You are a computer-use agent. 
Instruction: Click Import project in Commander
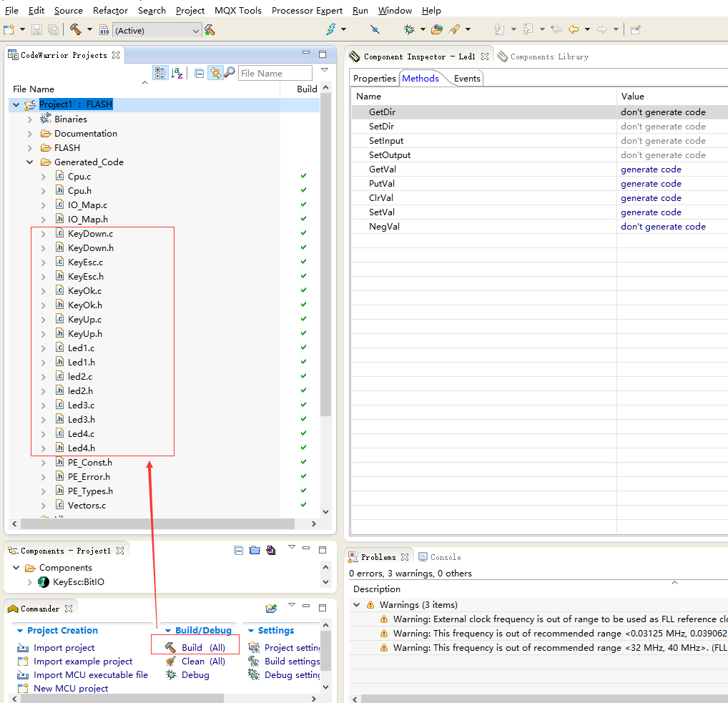[56, 648]
